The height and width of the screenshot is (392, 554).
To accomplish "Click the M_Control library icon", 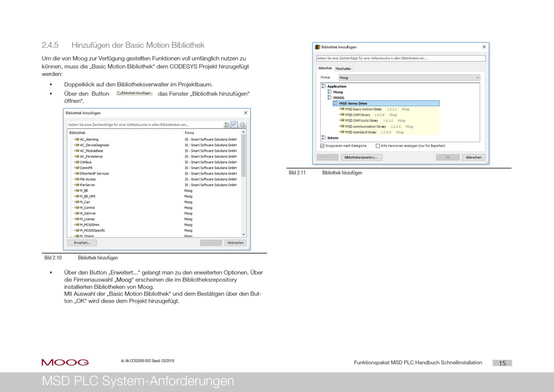I will point(77,208).
